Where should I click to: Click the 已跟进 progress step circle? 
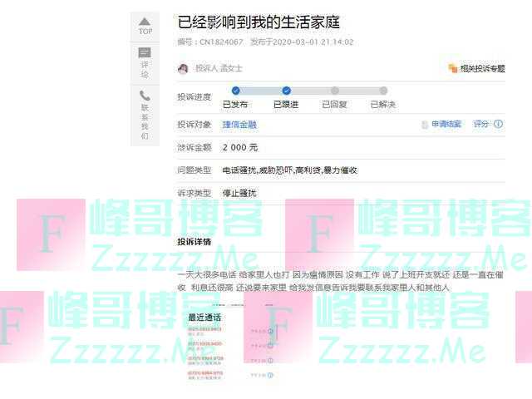286,91
